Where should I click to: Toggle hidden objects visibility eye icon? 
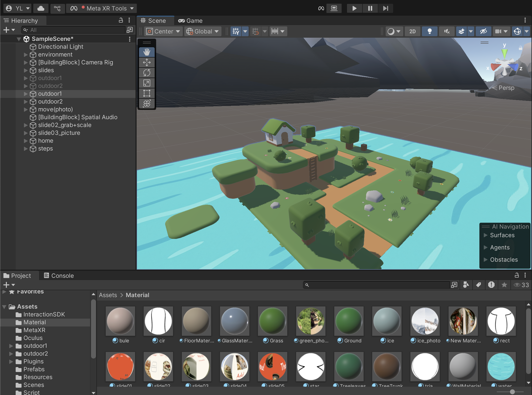tap(483, 31)
